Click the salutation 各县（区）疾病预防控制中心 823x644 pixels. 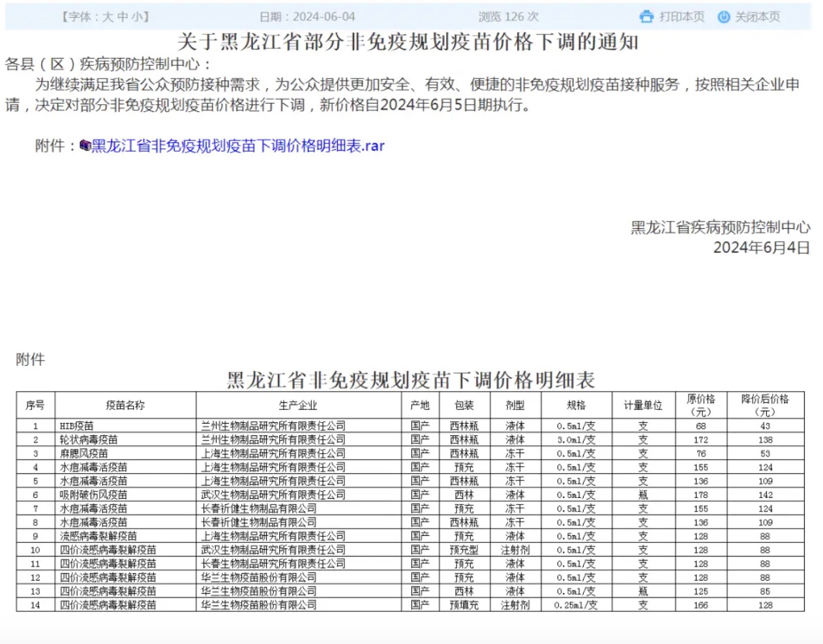(108, 64)
